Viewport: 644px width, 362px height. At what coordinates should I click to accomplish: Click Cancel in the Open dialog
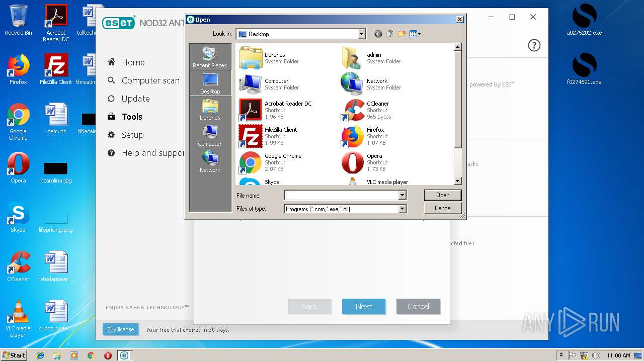[x=443, y=208]
